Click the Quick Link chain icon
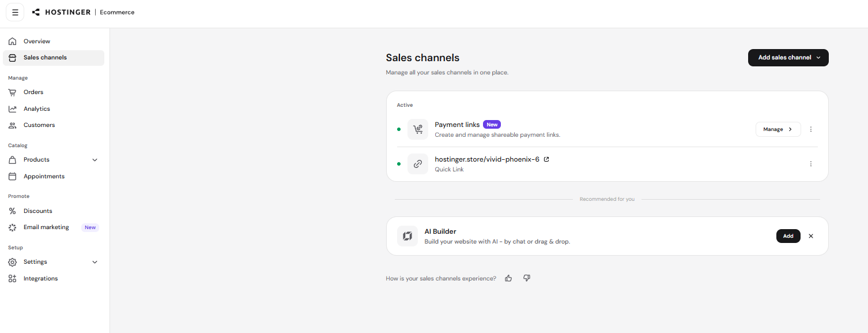Screen dimensions: 868x333 tap(418, 164)
